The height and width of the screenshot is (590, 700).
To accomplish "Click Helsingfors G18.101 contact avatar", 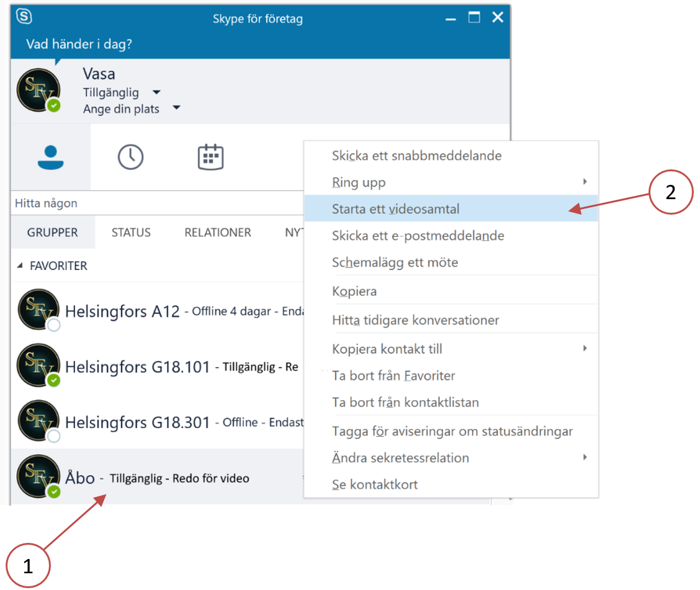I will pos(38,365).
